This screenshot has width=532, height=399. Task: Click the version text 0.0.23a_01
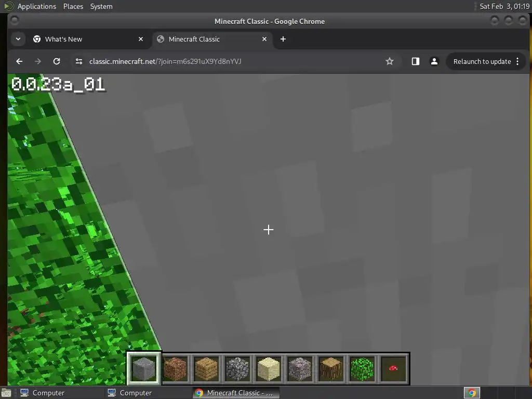coord(58,85)
